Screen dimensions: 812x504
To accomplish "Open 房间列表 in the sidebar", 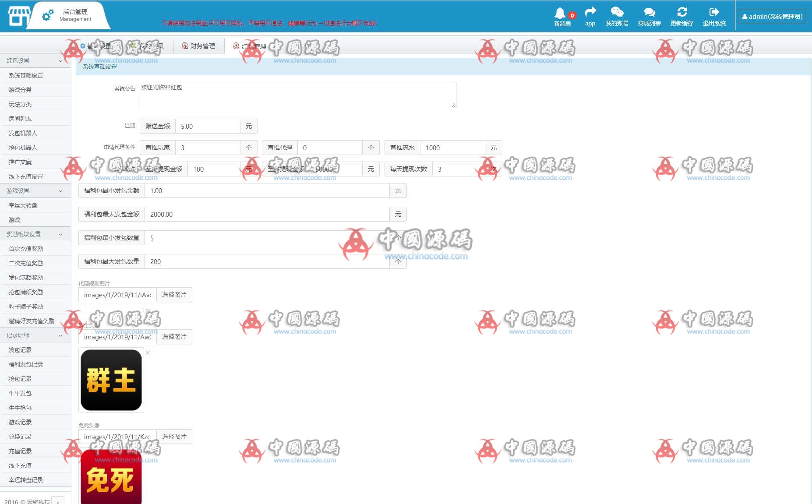I will (x=35, y=119).
